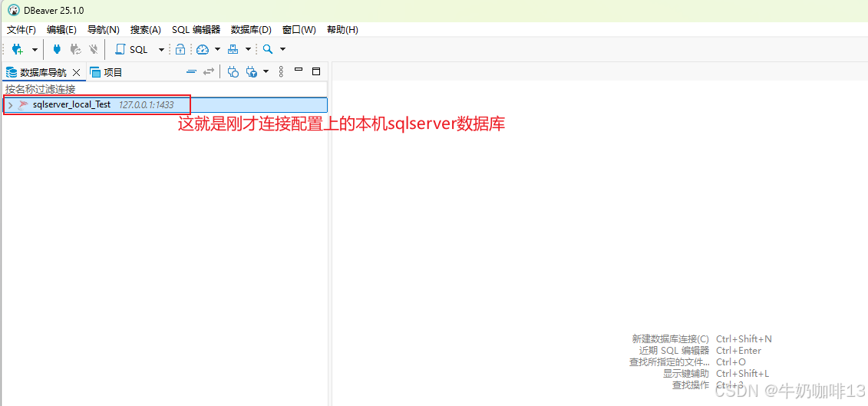
Task: Open the 文件(F) menu
Action: (21, 29)
